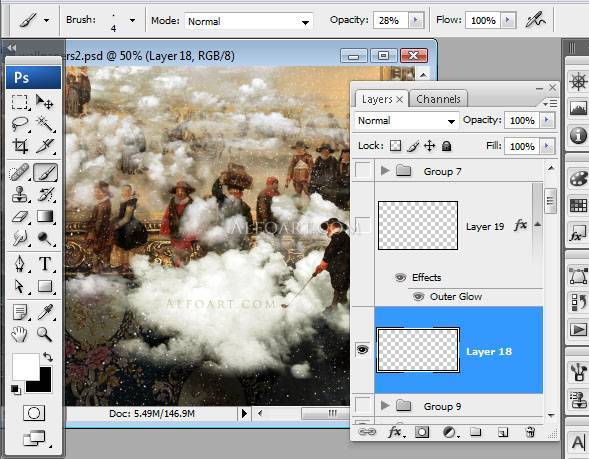Select the Slice tool

[45, 146]
